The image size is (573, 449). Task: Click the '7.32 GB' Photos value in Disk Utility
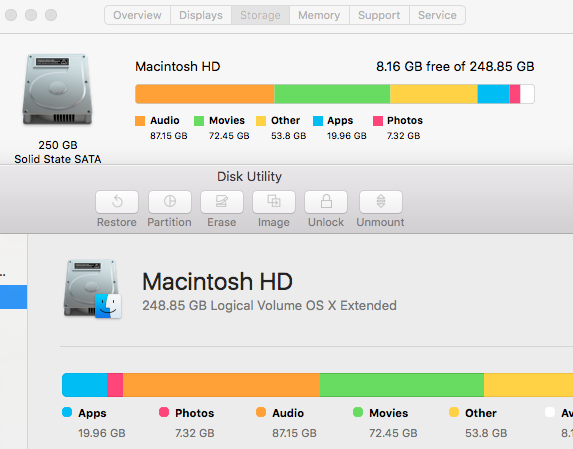coord(194,433)
